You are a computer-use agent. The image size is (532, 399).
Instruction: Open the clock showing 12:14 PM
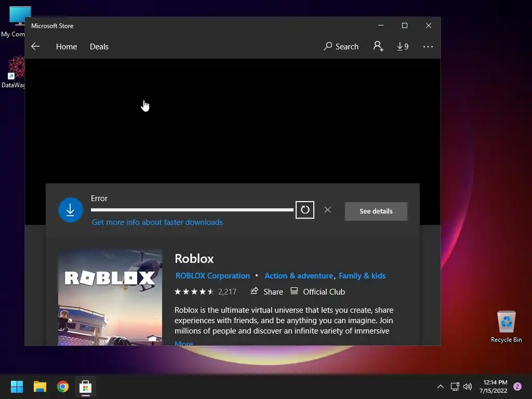tap(494, 387)
